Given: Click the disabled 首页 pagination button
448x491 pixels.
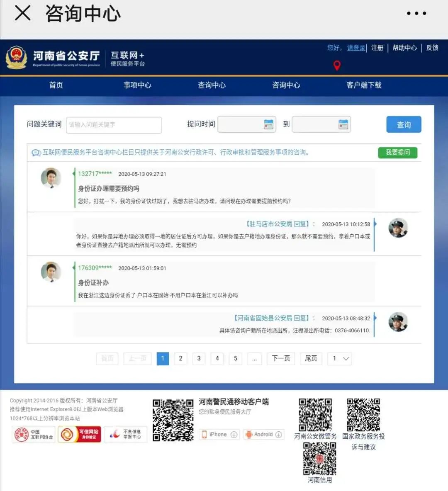Looking at the screenshot, I should (107, 359).
